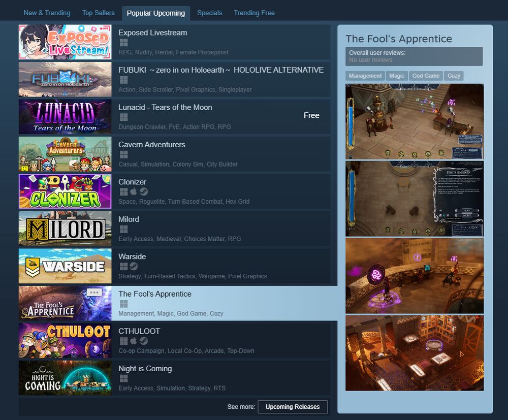The width and height of the screenshot is (508, 420).
Task: Select the Magic tag in preview panel
Action: [397, 76]
